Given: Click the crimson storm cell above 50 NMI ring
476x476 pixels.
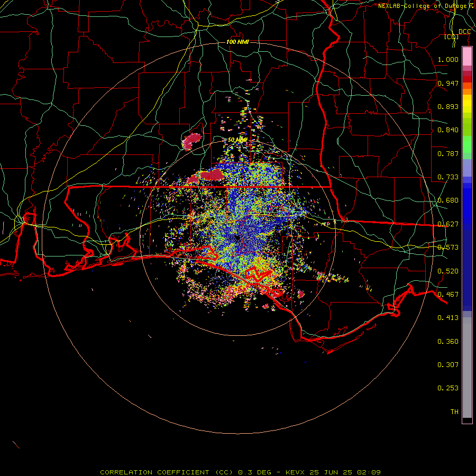Looking at the screenshot, I should [191, 141].
